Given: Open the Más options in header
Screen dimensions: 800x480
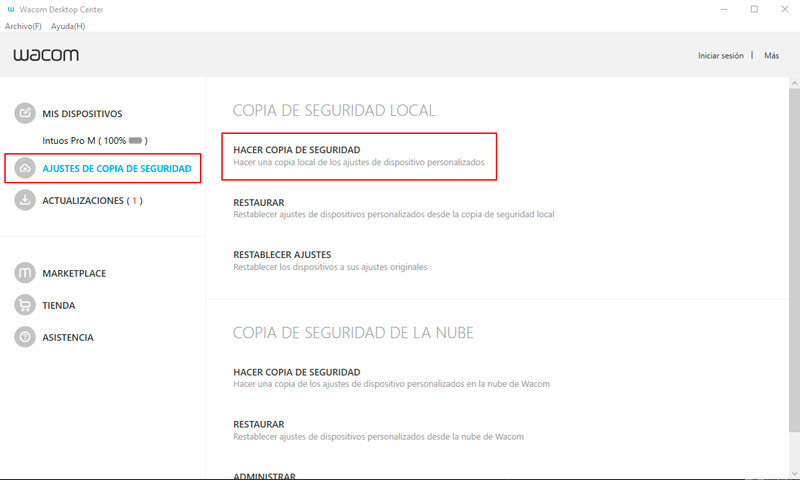Looking at the screenshot, I should tap(771, 56).
